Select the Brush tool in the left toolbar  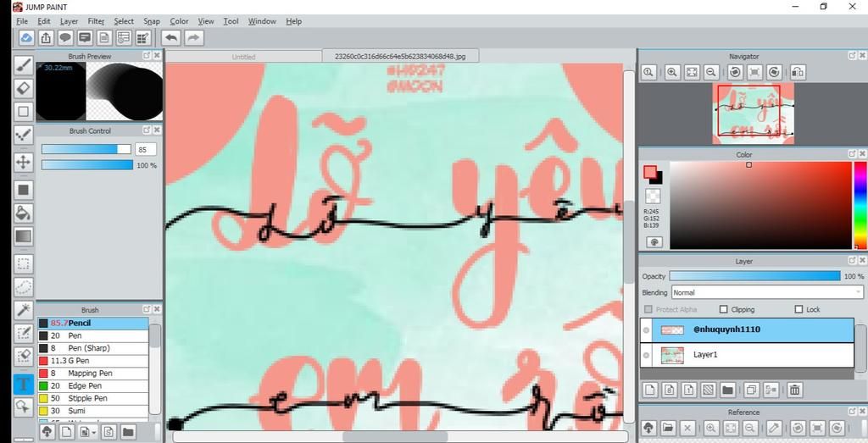click(23, 65)
